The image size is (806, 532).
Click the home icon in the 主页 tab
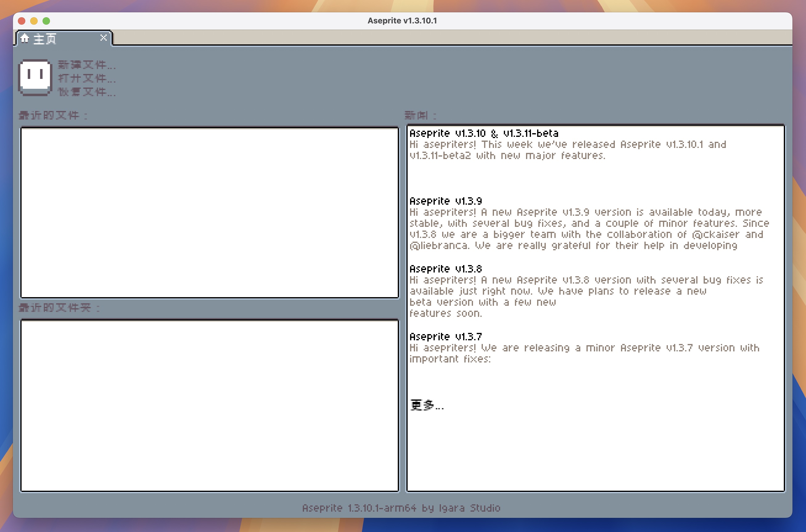(25, 38)
